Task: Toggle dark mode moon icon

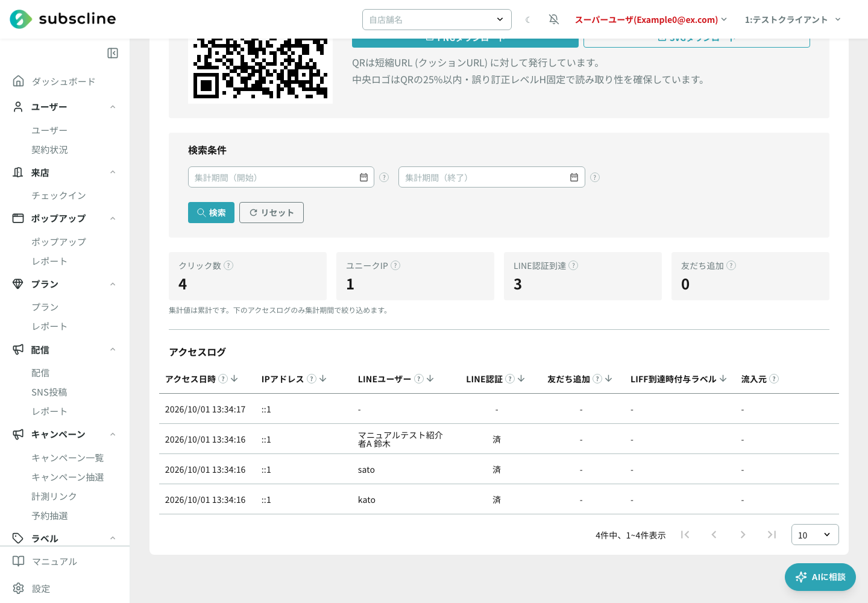Action: [x=528, y=20]
